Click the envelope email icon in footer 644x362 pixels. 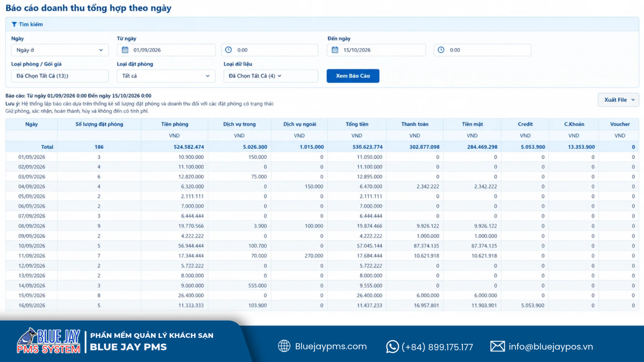coord(497,346)
